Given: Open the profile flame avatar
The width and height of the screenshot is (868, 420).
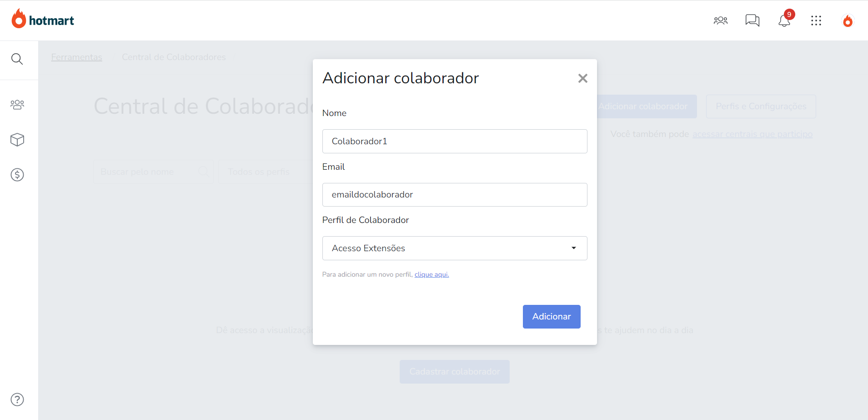Looking at the screenshot, I should point(848,20).
